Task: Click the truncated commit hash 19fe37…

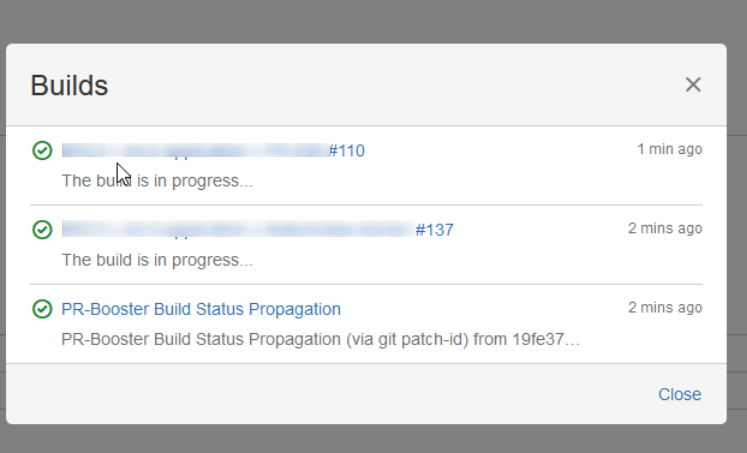Action: click(x=546, y=340)
